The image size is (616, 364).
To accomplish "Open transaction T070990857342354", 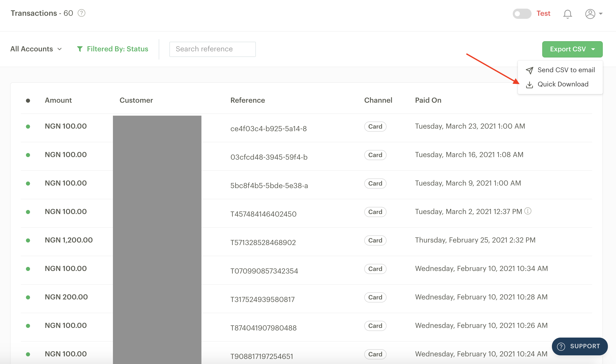I will coord(264,271).
